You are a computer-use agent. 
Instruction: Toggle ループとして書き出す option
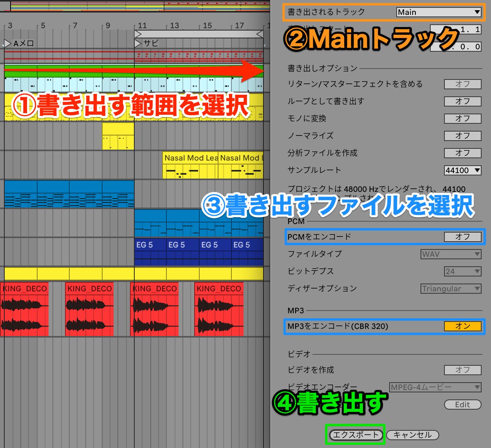[462, 101]
